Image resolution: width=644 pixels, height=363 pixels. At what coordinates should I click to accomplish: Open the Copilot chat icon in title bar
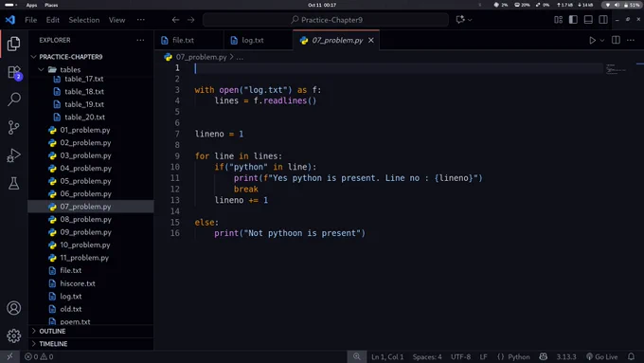pyautogui.click(x=460, y=20)
